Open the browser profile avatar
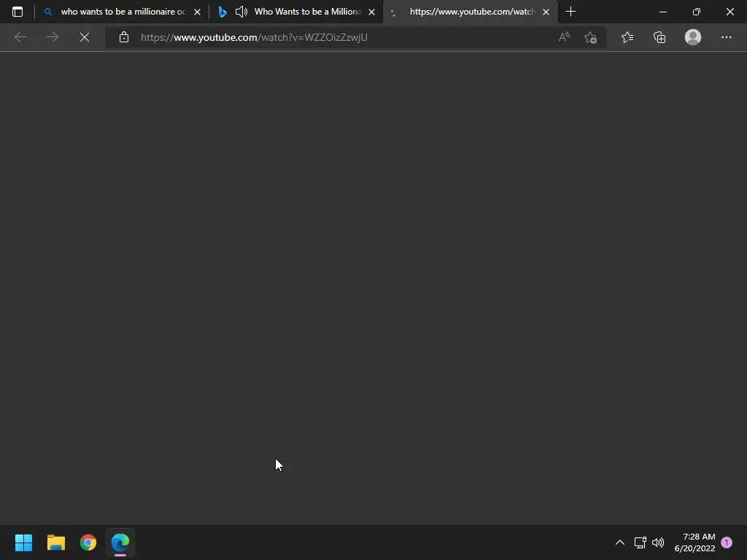The height and width of the screenshot is (560, 747). pyautogui.click(x=693, y=37)
